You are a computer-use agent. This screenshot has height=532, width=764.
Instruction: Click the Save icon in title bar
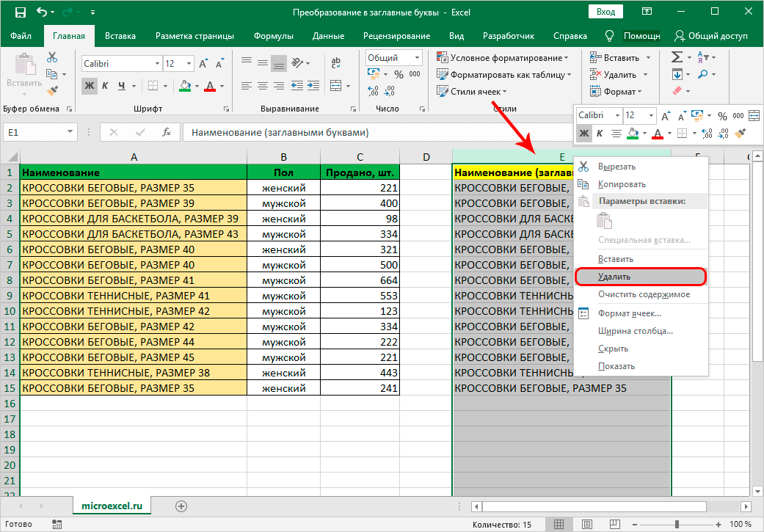20,12
